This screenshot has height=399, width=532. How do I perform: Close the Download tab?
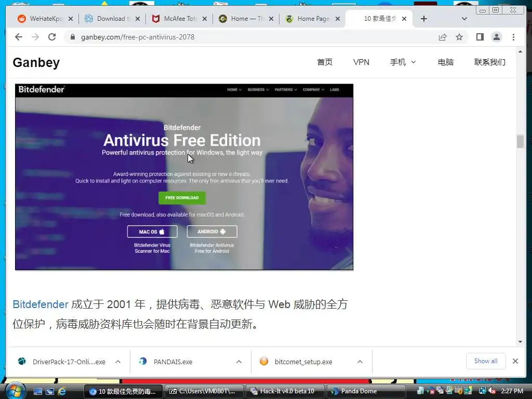[x=137, y=19]
